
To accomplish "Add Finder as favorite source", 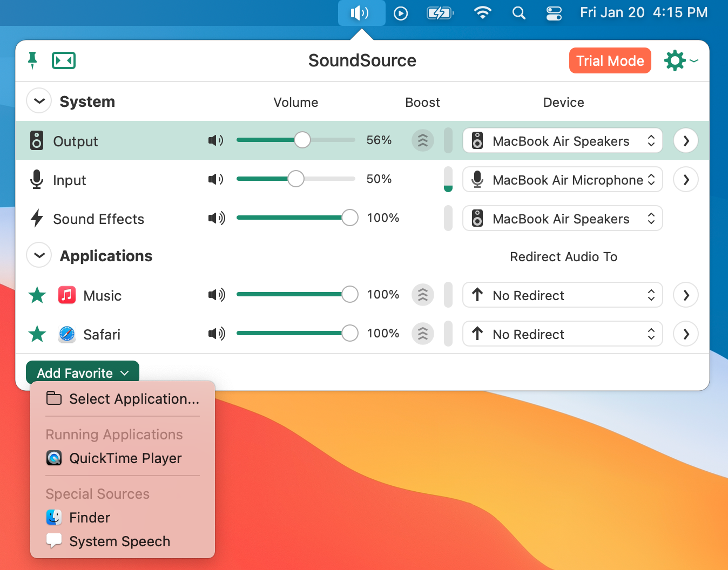I will pos(123,517).
